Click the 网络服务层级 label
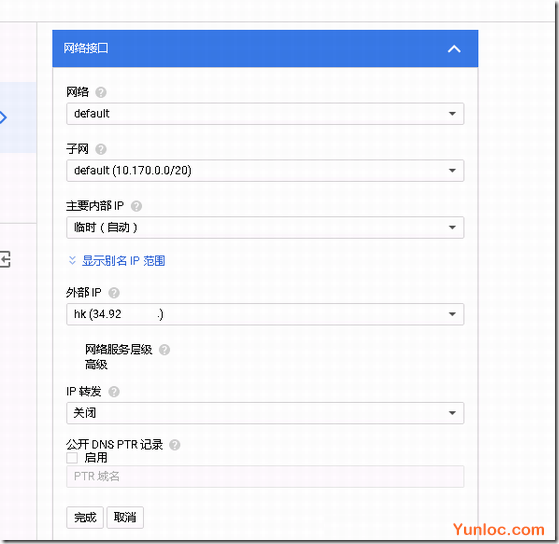This screenshot has width=559, height=544. [x=118, y=349]
